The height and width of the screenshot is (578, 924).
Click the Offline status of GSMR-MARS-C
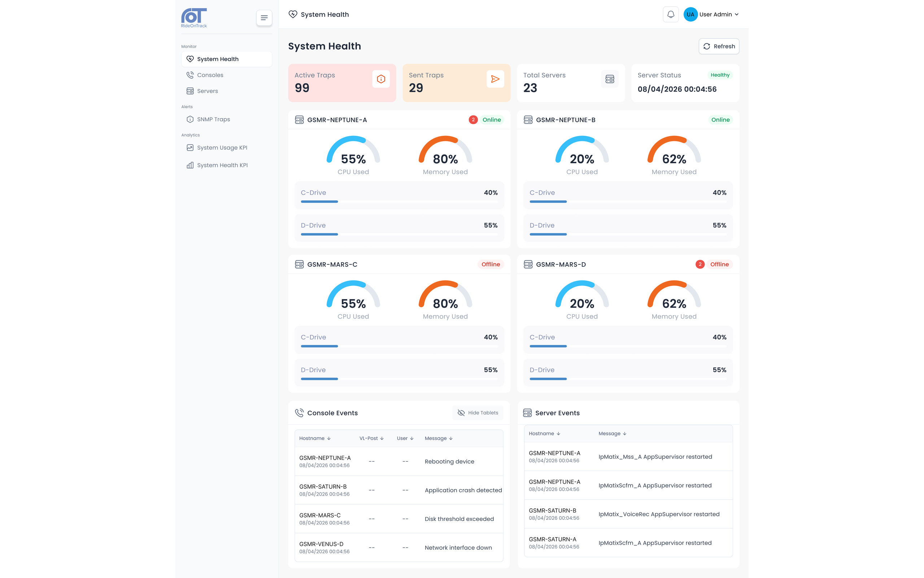click(491, 264)
